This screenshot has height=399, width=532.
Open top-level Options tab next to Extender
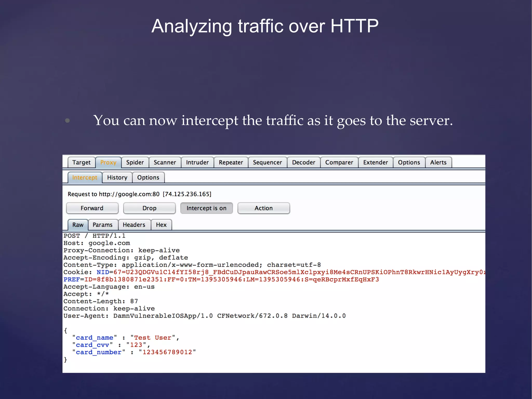tap(409, 162)
